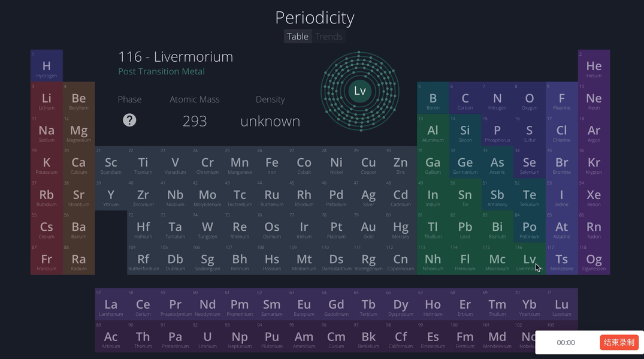Click the unknown phase question mark icon

coord(129,120)
